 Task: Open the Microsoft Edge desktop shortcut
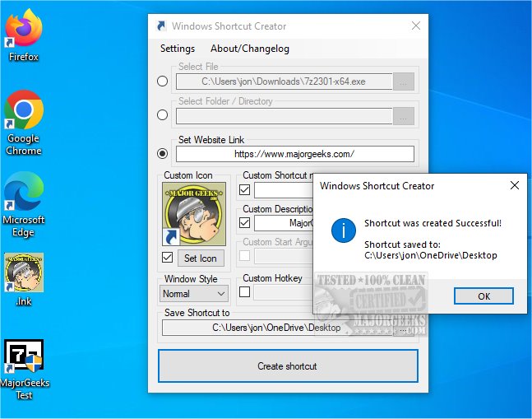[x=23, y=204]
